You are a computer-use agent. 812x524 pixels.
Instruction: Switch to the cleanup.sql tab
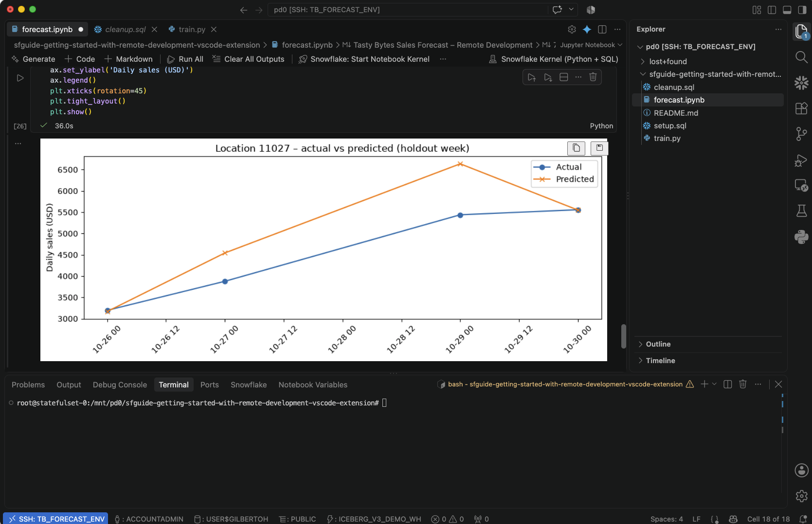coord(126,29)
